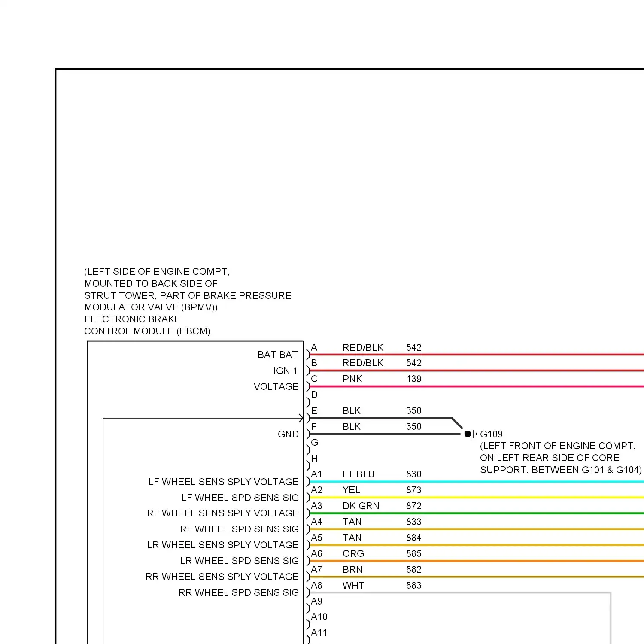The width and height of the screenshot is (644, 644).
Task: Click connector pin A11 label
Action: (319, 632)
